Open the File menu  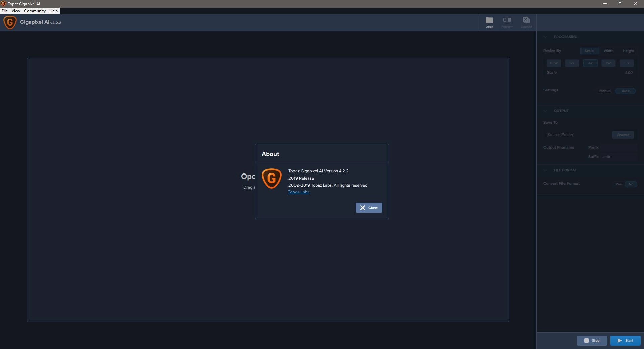click(5, 11)
